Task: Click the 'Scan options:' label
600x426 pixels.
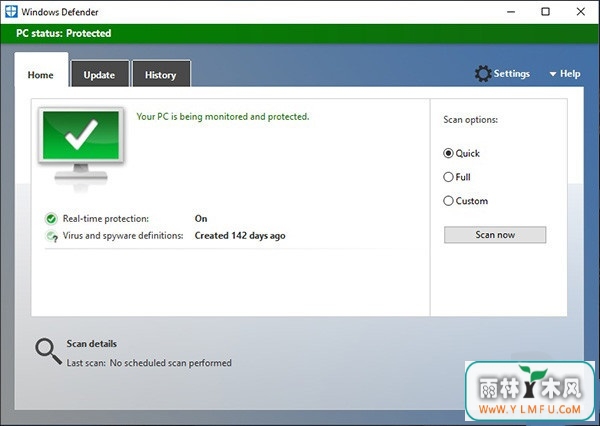Action: 470,120
